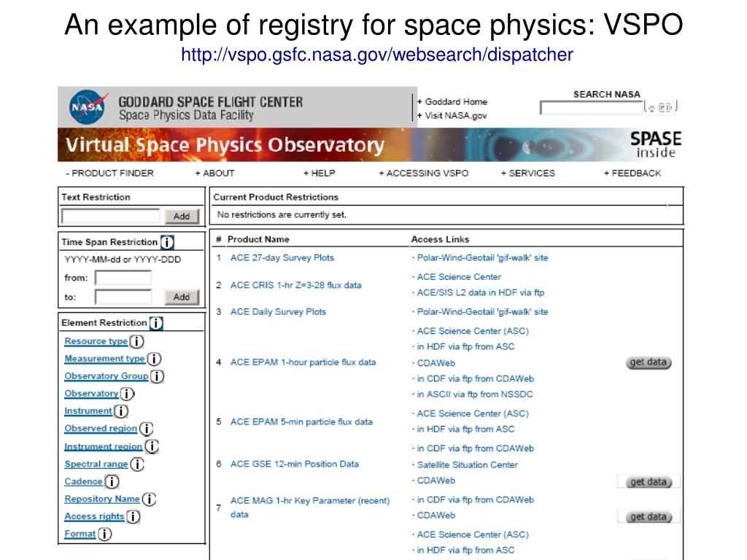Viewport: 747px width, 560px height.
Task: Get data for ACE EPAM 1-hour product
Action: [648, 362]
